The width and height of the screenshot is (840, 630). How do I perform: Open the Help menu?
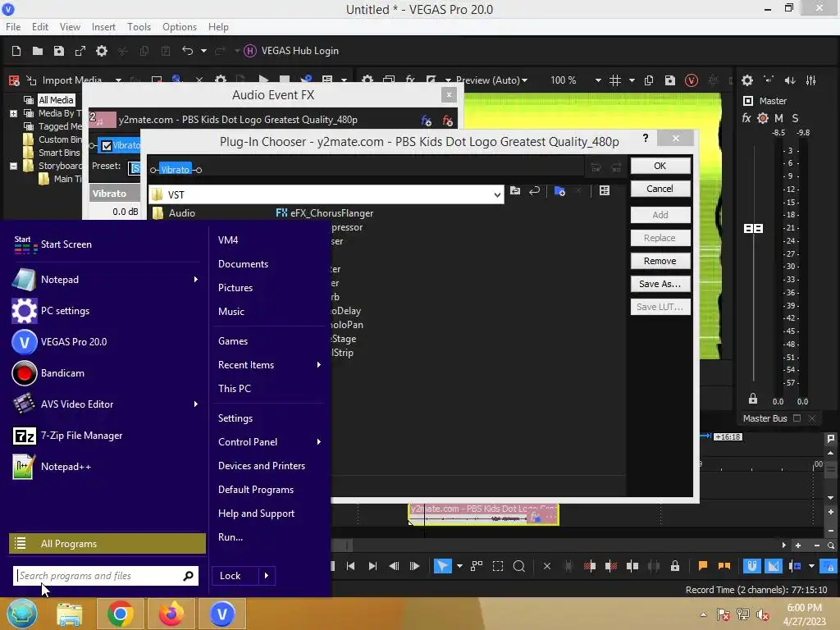pyautogui.click(x=218, y=27)
